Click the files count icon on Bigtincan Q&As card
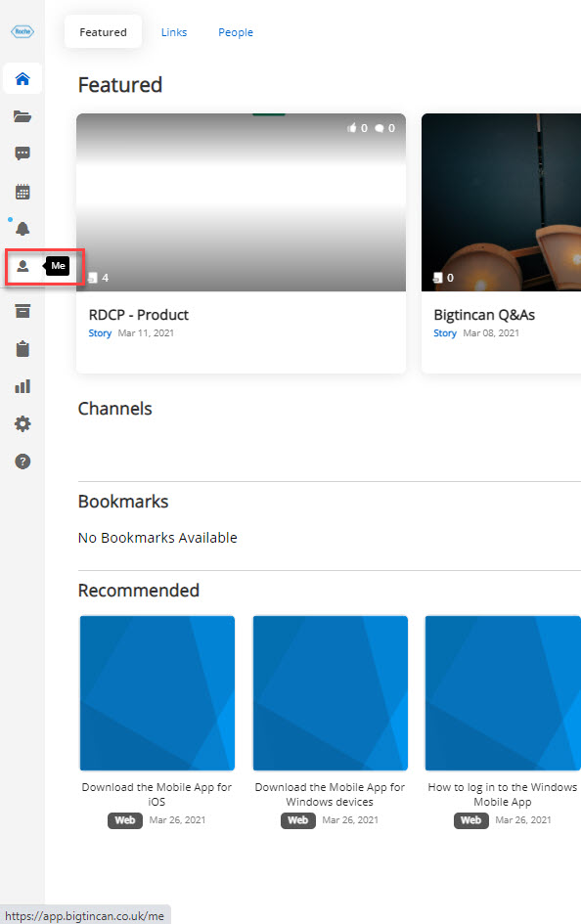The width and height of the screenshot is (581, 924). pos(438,278)
